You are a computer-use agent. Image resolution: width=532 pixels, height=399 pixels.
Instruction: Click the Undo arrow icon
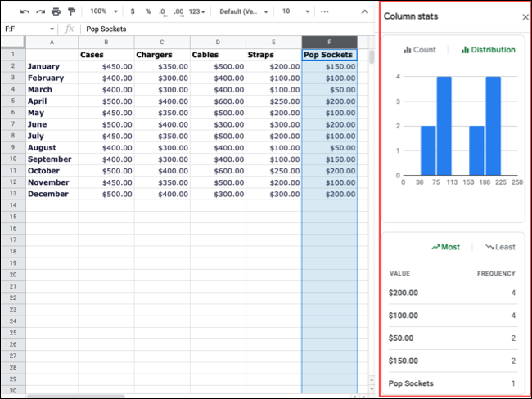click(x=25, y=12)
